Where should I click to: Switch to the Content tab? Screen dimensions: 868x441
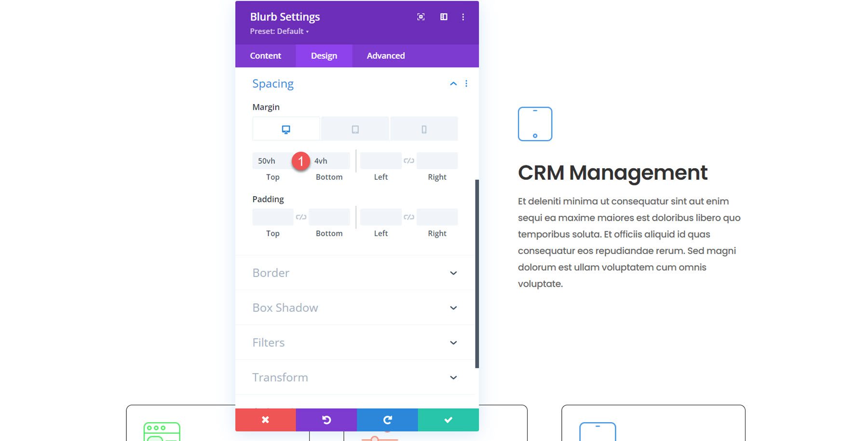click(265, 55)
